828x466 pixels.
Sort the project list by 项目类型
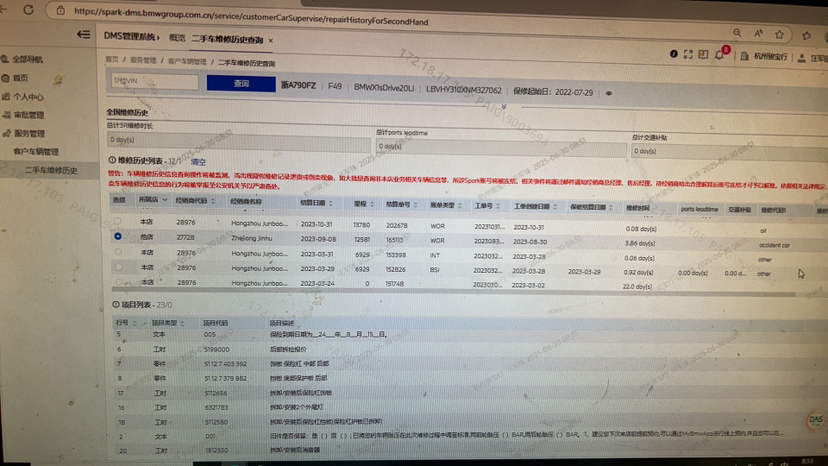point(183,322)
